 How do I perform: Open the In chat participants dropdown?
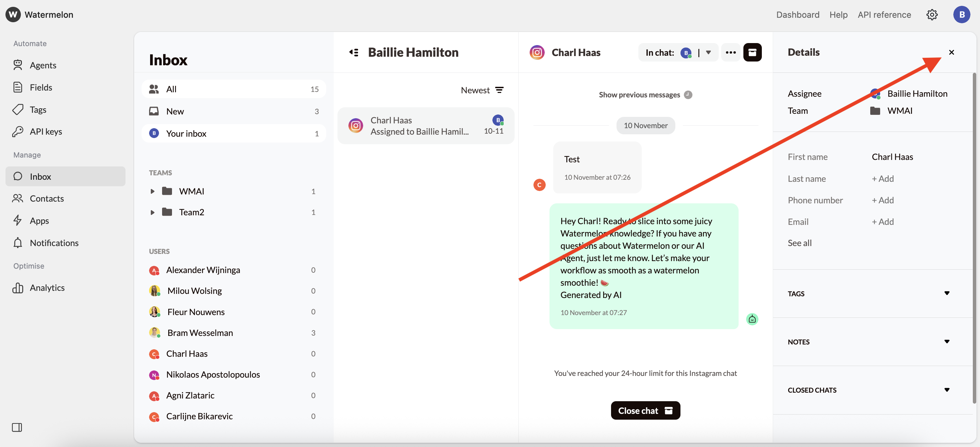pos(708,52)
